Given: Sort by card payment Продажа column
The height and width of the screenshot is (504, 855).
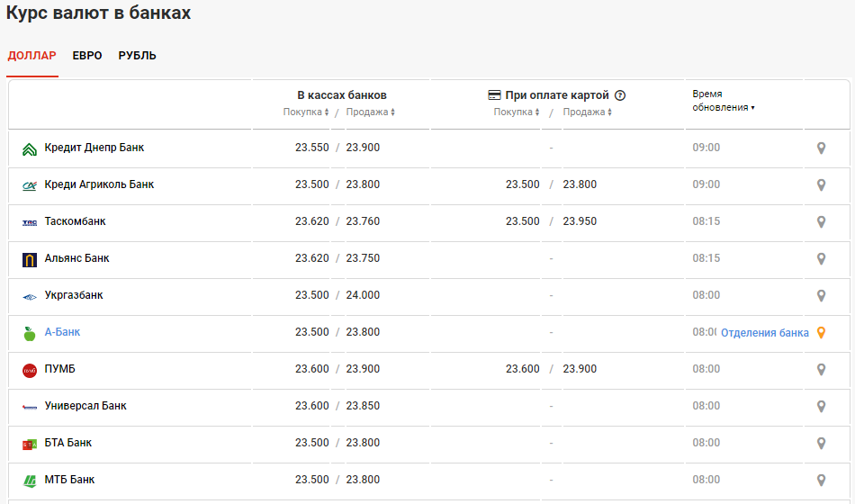Looking at the screenshot, I should click(x=587, y=112).
